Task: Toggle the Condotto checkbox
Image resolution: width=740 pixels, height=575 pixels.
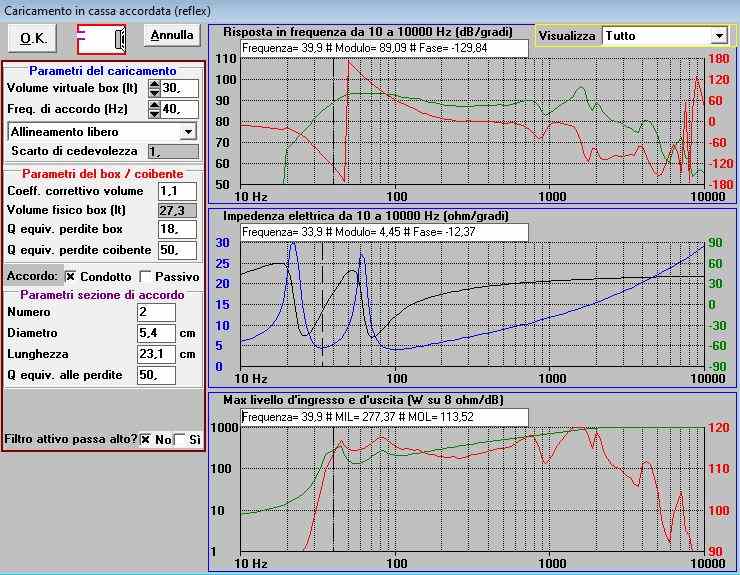Action: click(x=70, y=277)
